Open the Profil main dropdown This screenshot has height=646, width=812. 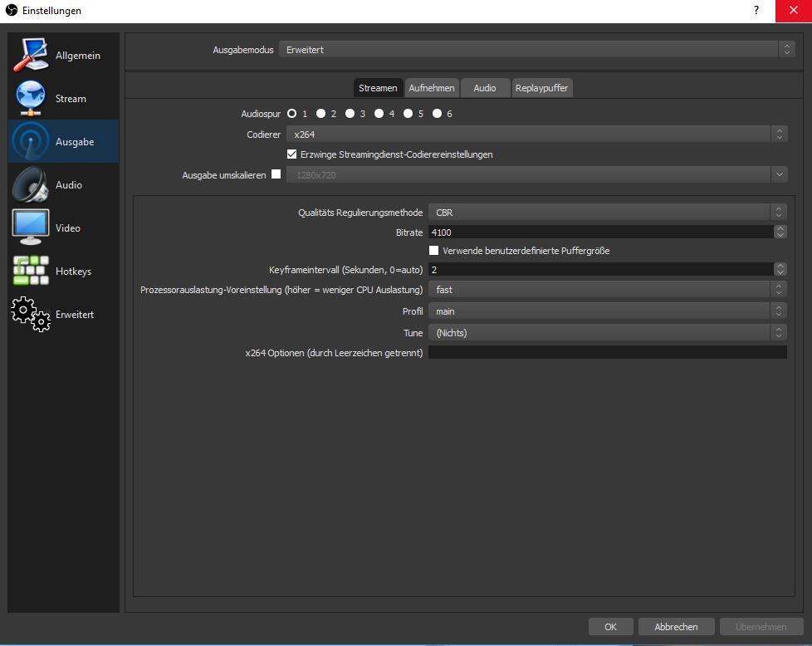tap(608, 311)
